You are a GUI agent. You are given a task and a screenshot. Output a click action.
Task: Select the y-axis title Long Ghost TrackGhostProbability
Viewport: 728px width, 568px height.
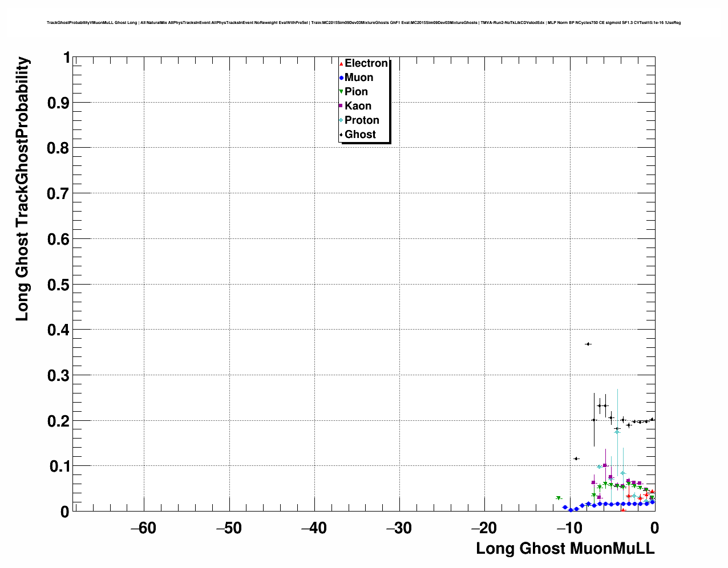(x=22, y=189)
